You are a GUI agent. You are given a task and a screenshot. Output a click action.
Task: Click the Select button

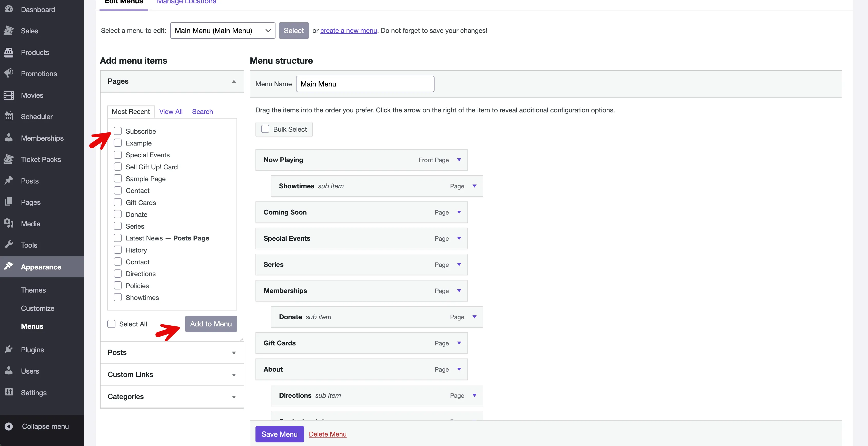(293, 30)
